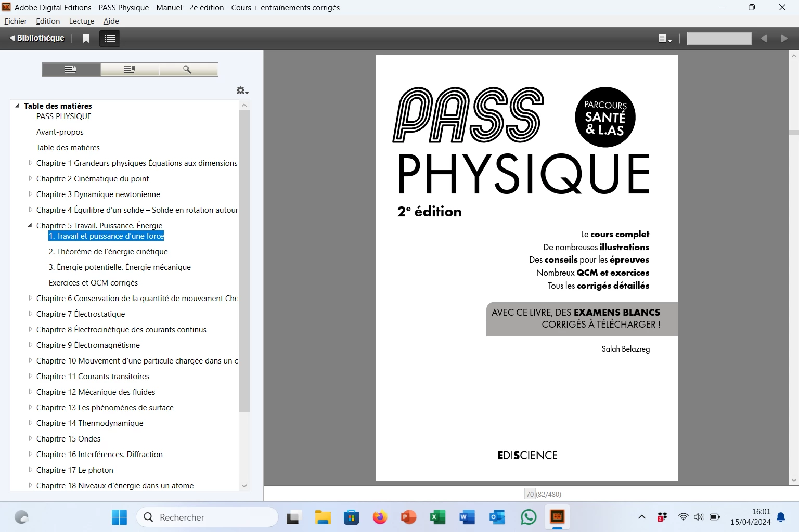Launch Firefox from the taskbar

pos(380,517)
